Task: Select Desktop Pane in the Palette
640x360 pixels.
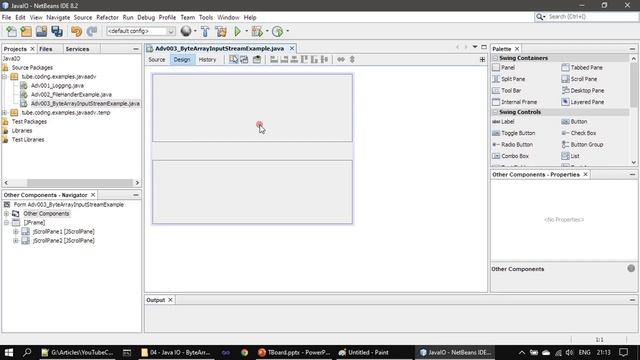Action: point(583,90)
